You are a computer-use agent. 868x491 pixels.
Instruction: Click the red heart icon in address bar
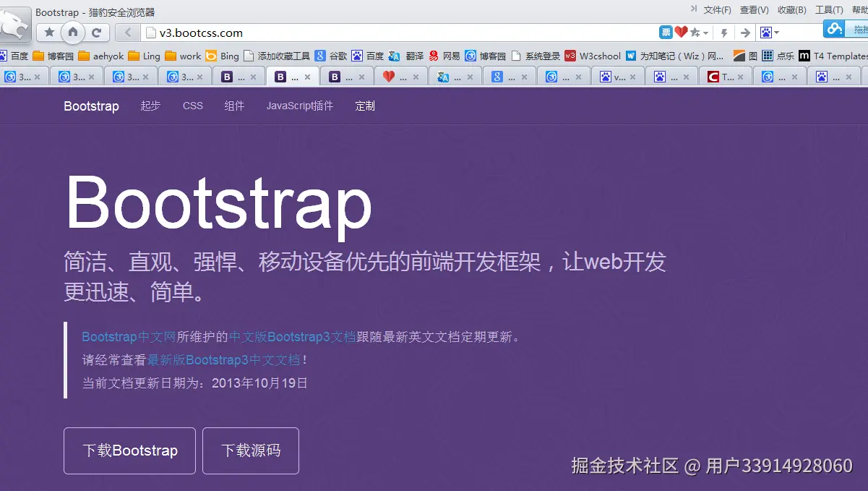(x=681, y=33)
